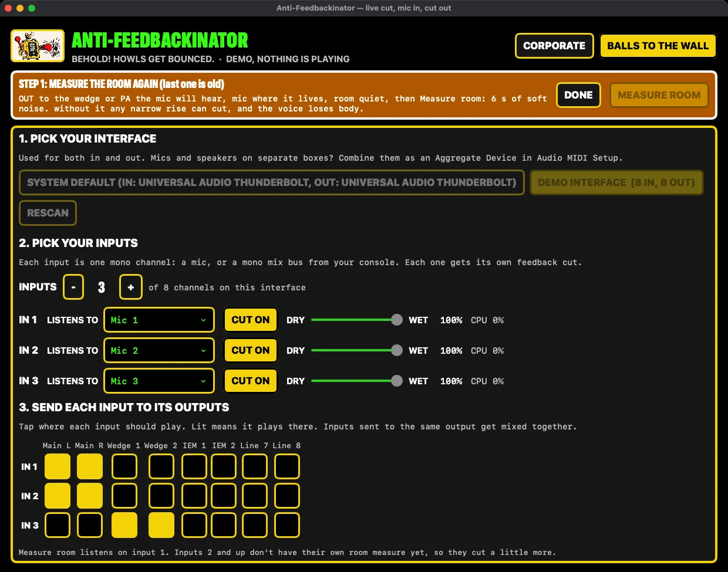Route IN 3 to IEM 2
The width and height of the screenshot is (728, 572).
(x=224, y=525)
